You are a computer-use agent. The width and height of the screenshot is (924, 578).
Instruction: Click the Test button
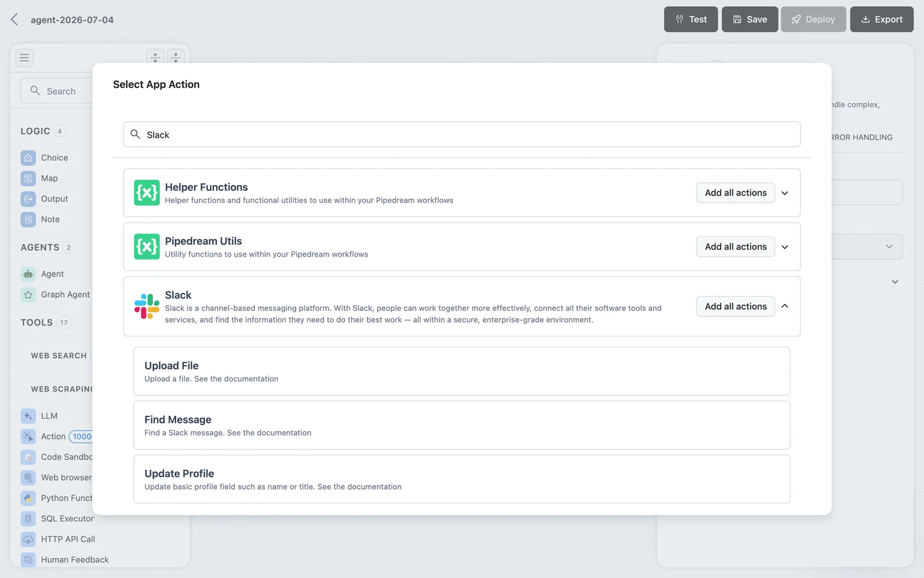(x=691, y=19)
